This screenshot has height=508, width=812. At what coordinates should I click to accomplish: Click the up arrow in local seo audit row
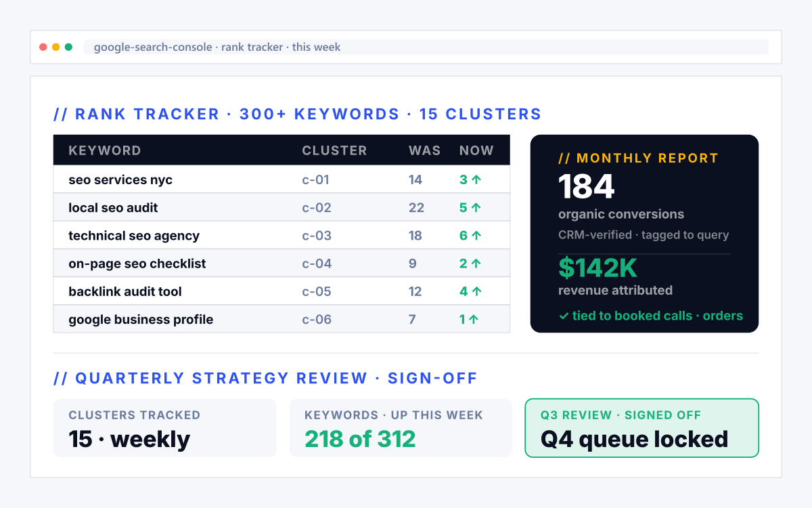(x=476, y=207)
